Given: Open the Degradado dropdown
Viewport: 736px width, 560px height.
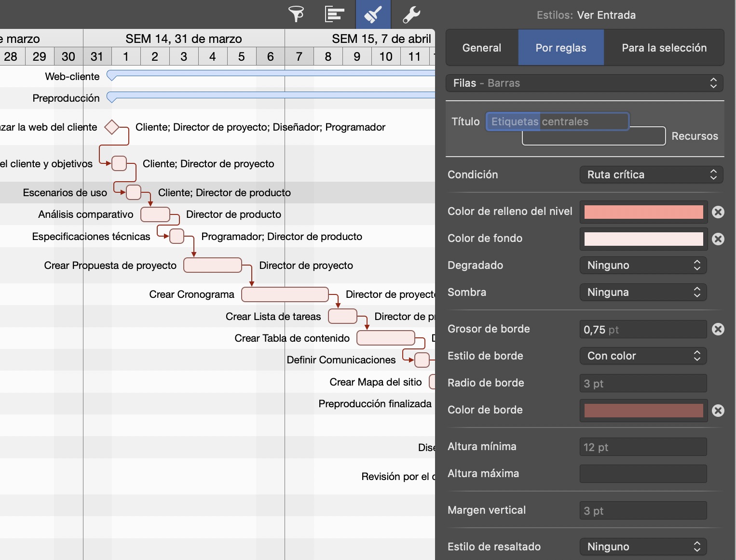Looking at the screenshot, I should 643,265.
